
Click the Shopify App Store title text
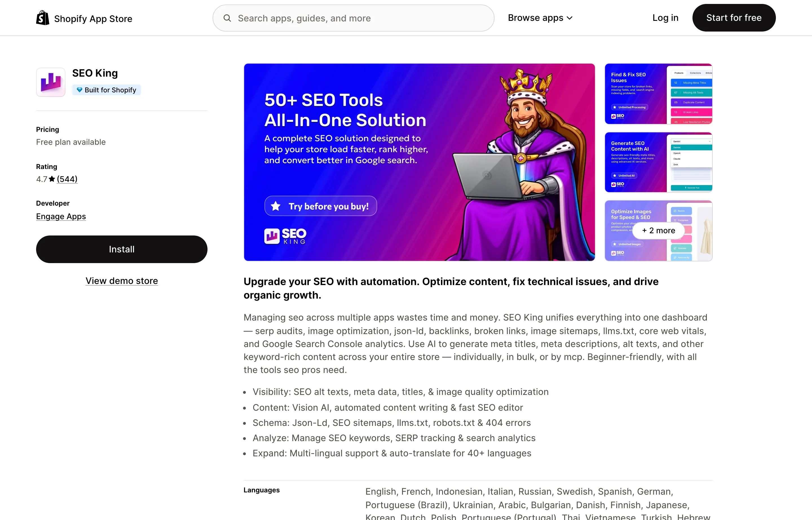93,19
